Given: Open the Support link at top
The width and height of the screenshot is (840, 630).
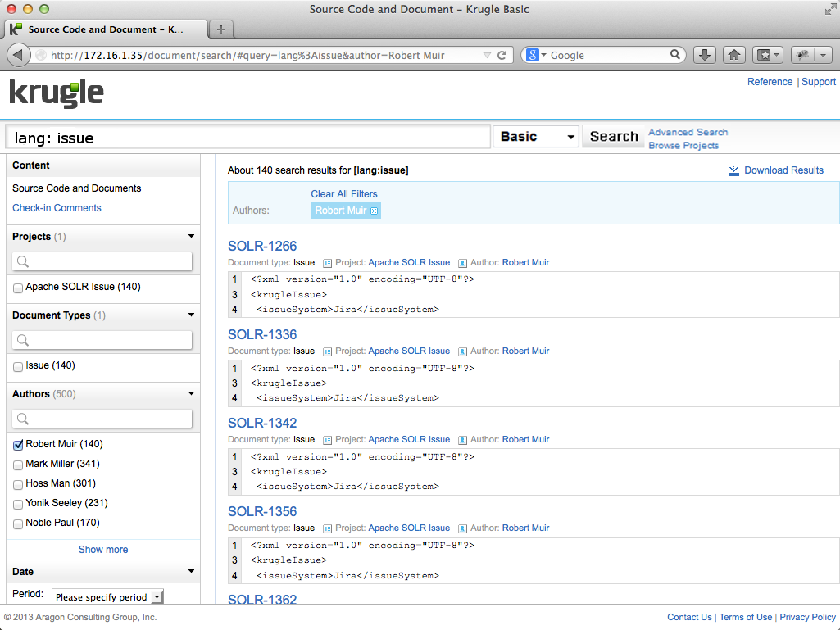Looking at the screenshot, I should pos(819,82).
